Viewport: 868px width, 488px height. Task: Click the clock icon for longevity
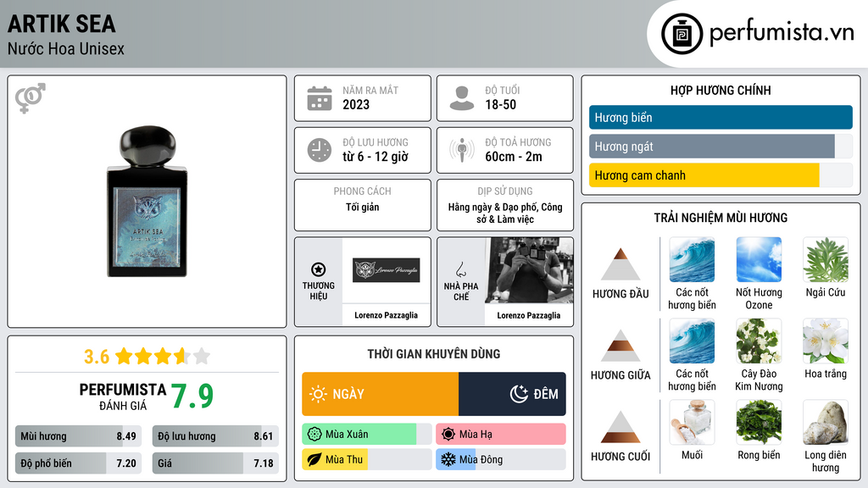tap(320, 150)
